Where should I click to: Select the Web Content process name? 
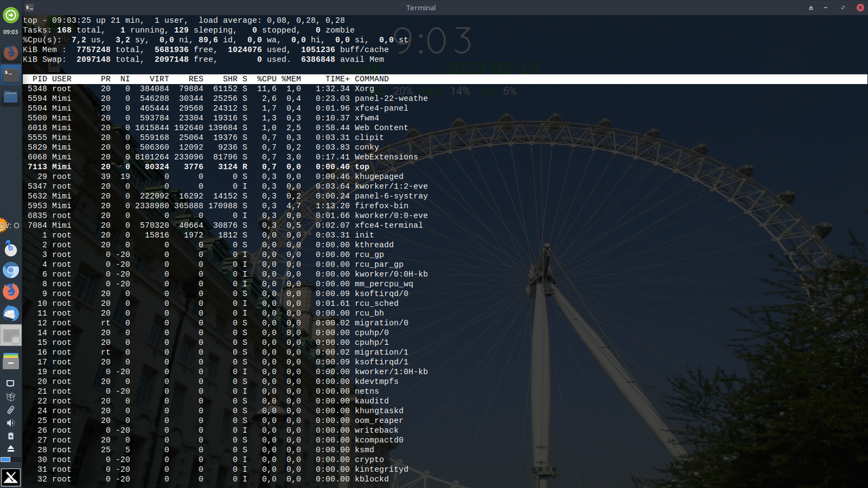tap(381, 127)
